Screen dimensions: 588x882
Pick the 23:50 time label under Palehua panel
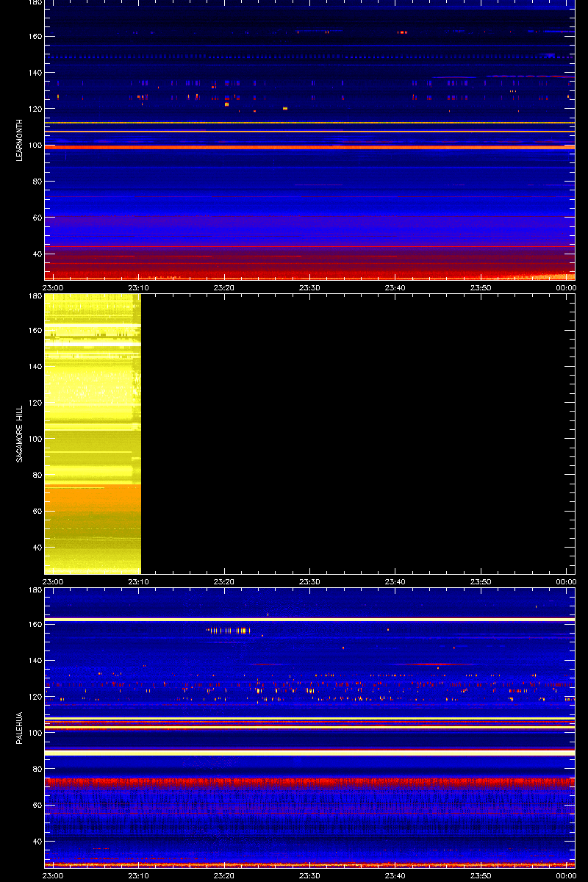click(481, 876)
